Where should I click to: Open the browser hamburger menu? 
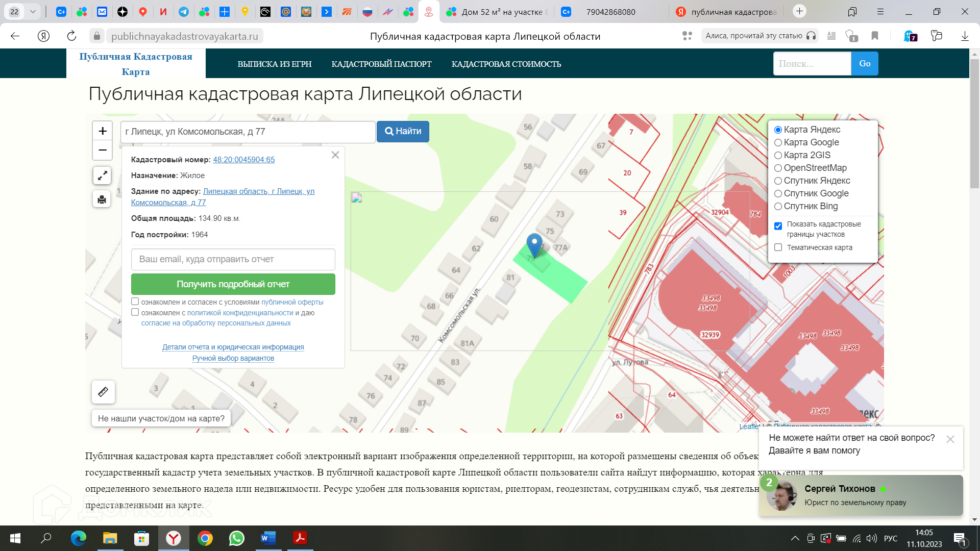pyautogui.click(x=880, y=11)
